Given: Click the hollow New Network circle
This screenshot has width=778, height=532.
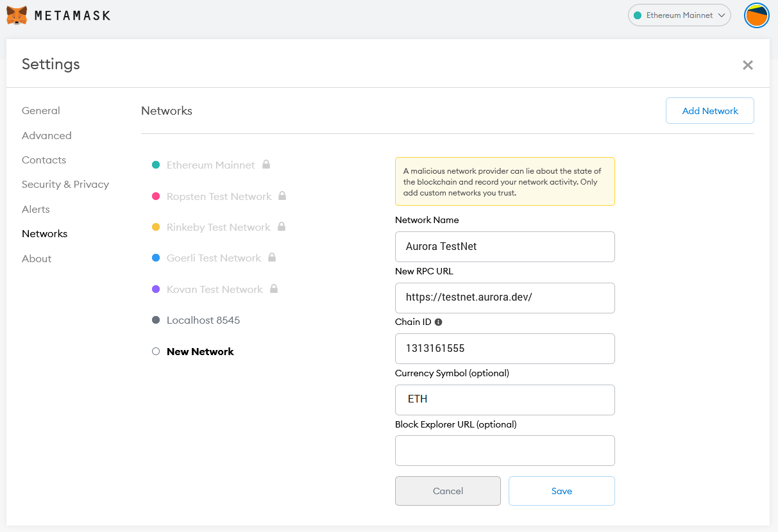Looking at the screenshot, I should click(x=156, y=351).
